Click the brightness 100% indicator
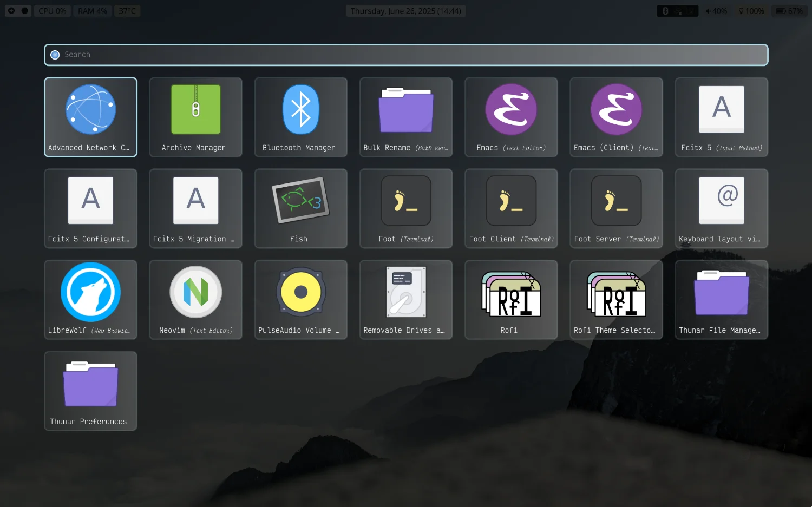The height and width of the screenshot is (507, 812). coord(751,11)
